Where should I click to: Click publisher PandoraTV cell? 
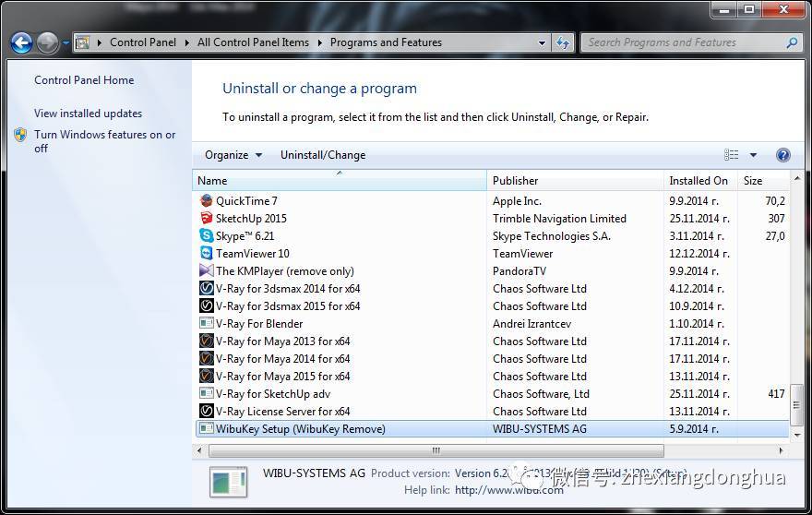[x=519, y=271]
